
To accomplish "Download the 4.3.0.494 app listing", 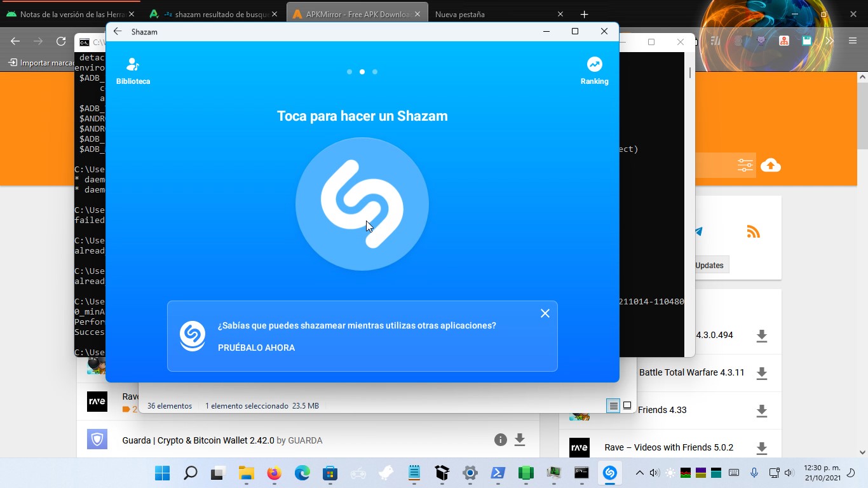I will tap(761, 335).
